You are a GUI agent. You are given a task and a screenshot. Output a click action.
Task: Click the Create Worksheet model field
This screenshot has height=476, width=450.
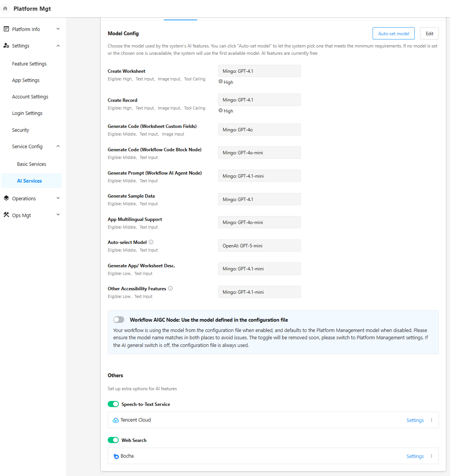point(259,71)
